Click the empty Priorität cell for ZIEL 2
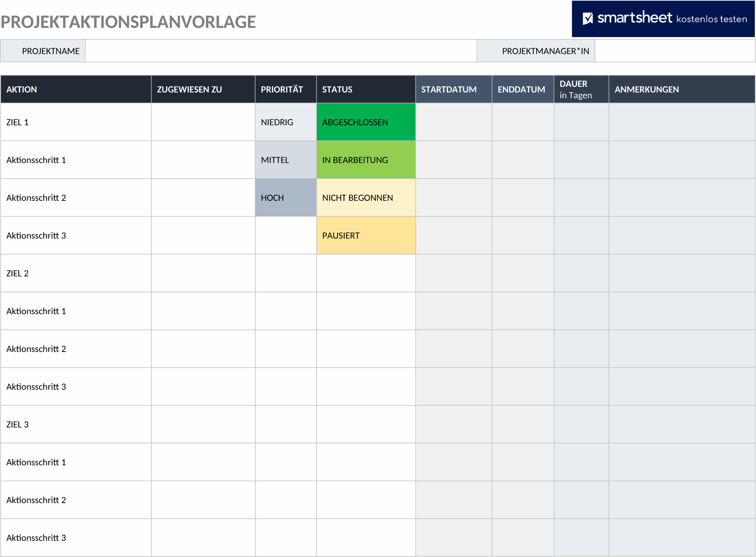756x557 pixels. coord(286,273)
